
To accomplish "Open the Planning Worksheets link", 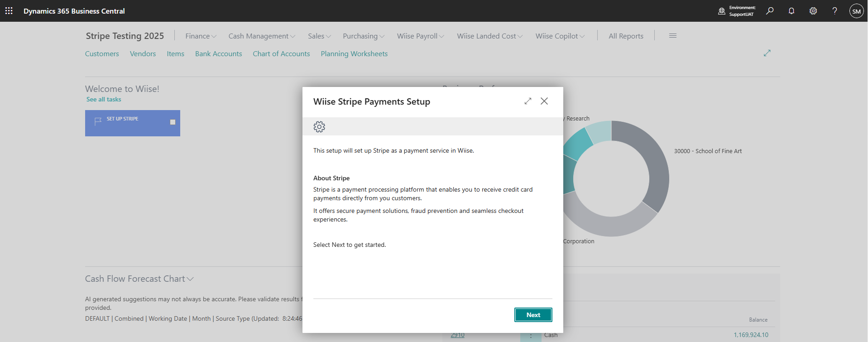I will (354, 53).
